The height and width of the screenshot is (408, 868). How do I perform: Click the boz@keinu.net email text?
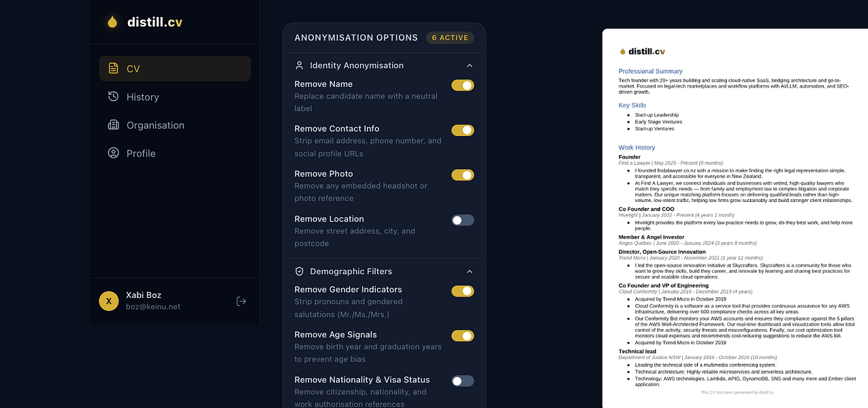pos(153,307)
